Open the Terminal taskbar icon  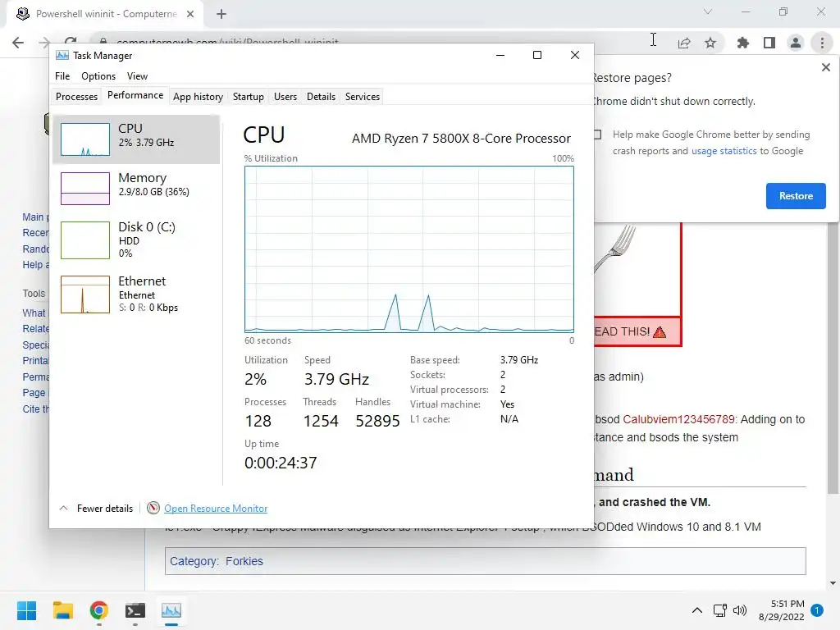(135, 610)
